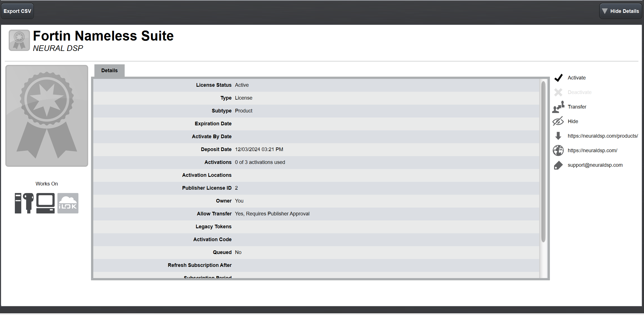Open the https://neuraldsp.com/ website link
This screenshot has width=644, height=315.
click(x=592, y=151)
